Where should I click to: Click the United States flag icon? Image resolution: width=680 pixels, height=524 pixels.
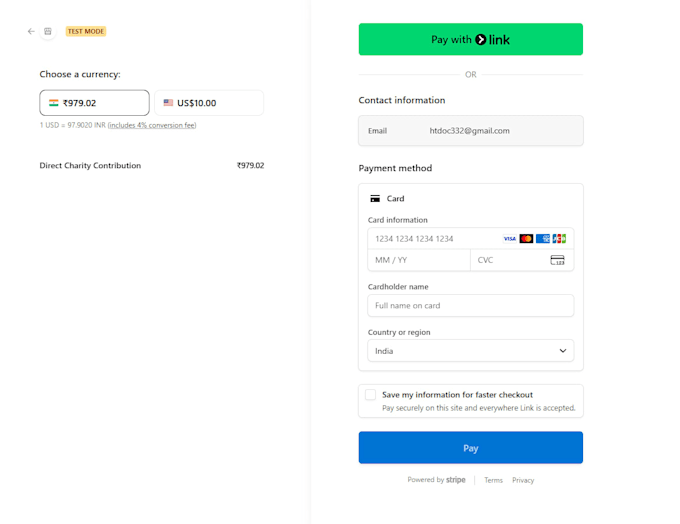(x=168, y=103)
